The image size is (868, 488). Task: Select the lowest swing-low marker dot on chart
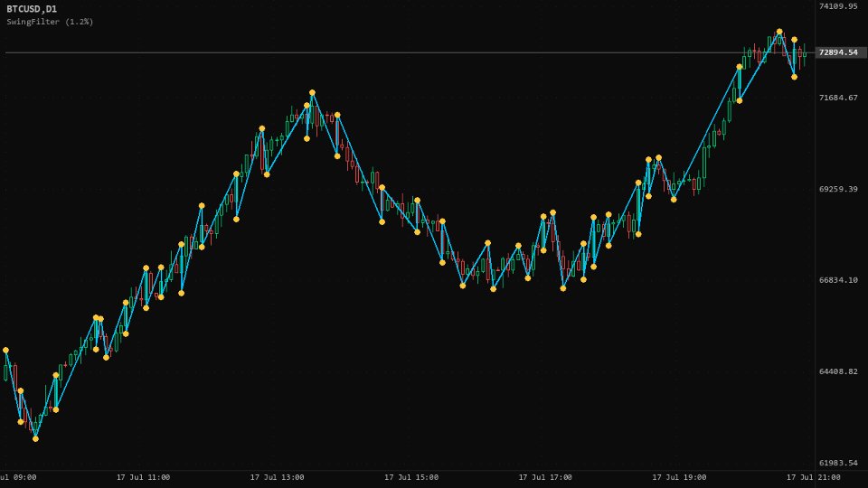click(35, 439)
